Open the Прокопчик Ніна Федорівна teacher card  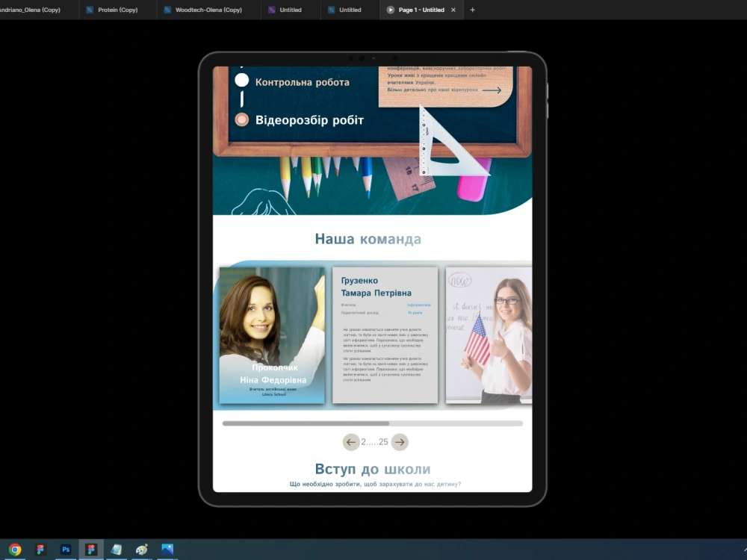pyautogui.click(x=272, y=335)
